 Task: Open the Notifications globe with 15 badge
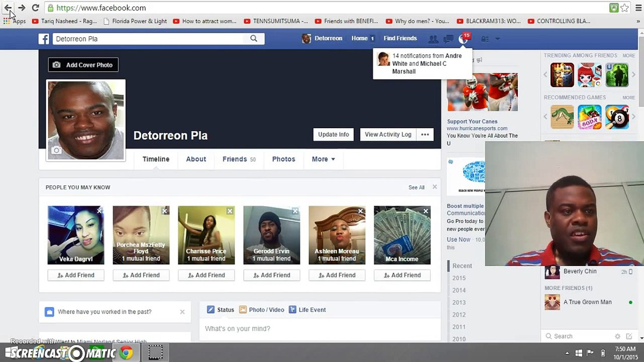click(x=464, y=39)
